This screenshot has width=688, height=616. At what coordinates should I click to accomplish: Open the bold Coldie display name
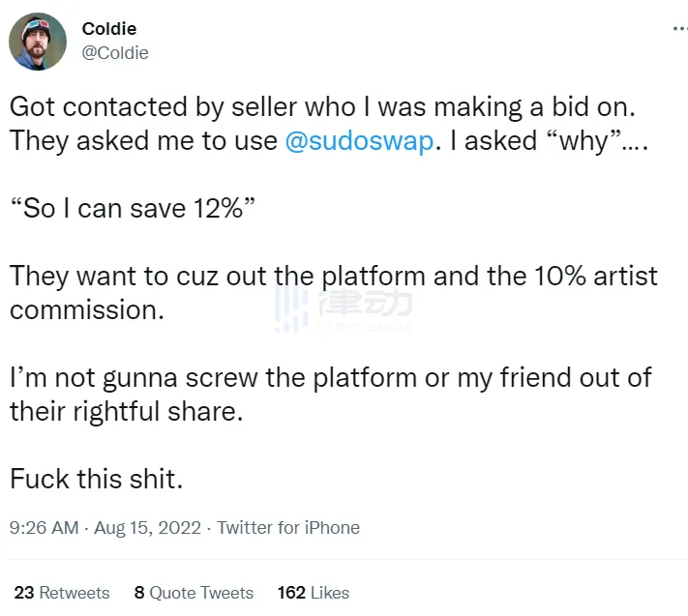(x=109, y=29)
